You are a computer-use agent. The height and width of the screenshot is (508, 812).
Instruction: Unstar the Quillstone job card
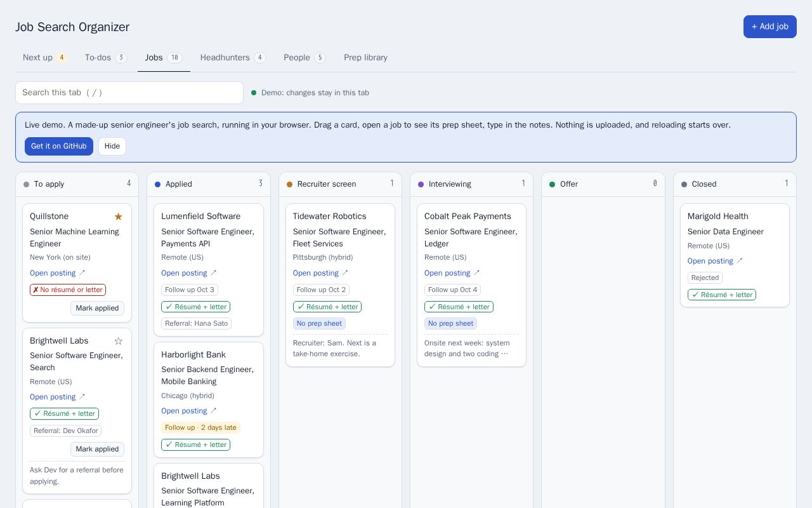pos(118,217)
